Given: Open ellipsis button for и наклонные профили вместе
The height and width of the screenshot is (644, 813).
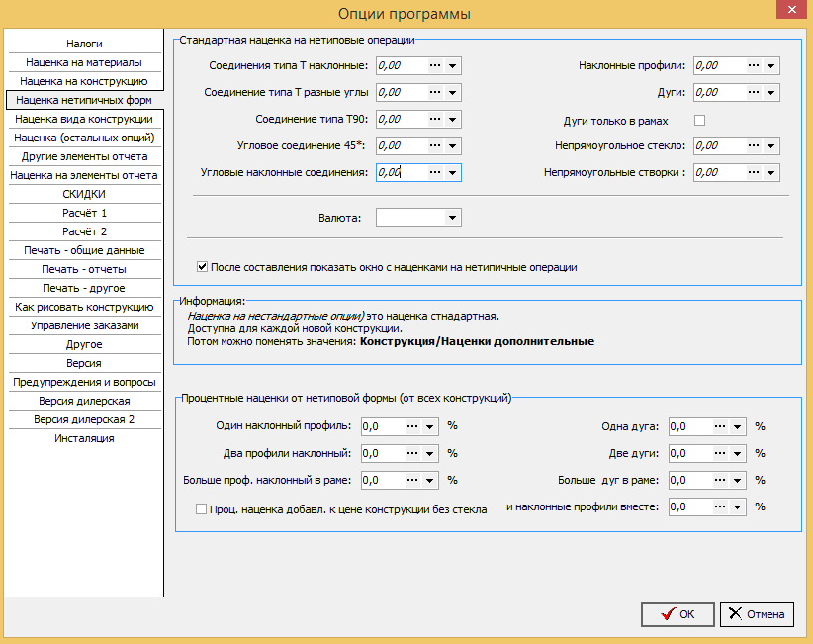Looking at the screenshot, I should 720,507.
